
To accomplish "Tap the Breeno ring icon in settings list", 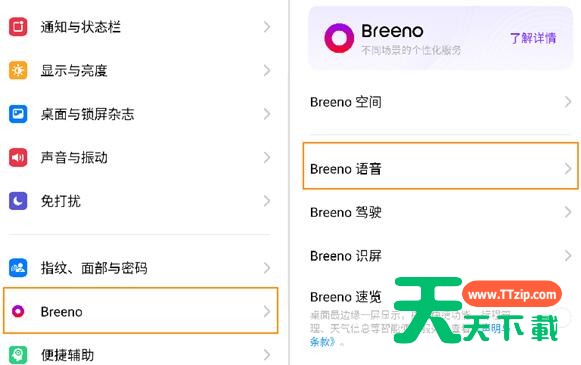I will (x=18, y=311).
